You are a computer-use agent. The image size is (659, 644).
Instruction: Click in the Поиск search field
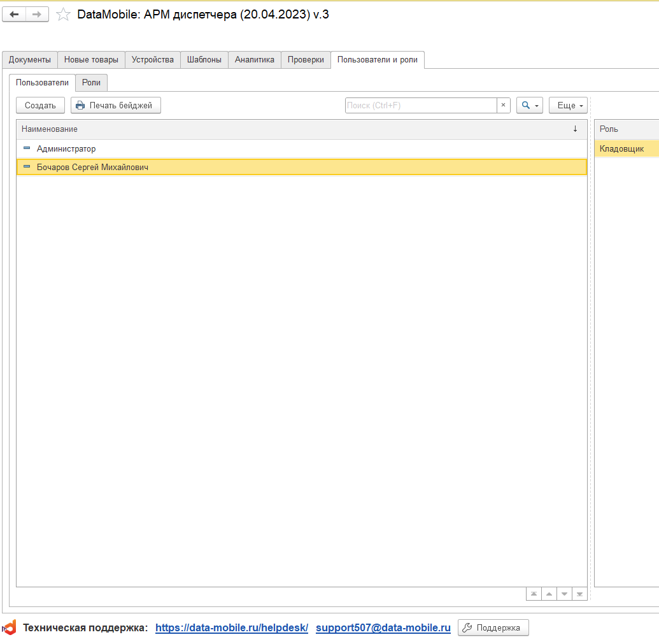click(x=420, y=105)
